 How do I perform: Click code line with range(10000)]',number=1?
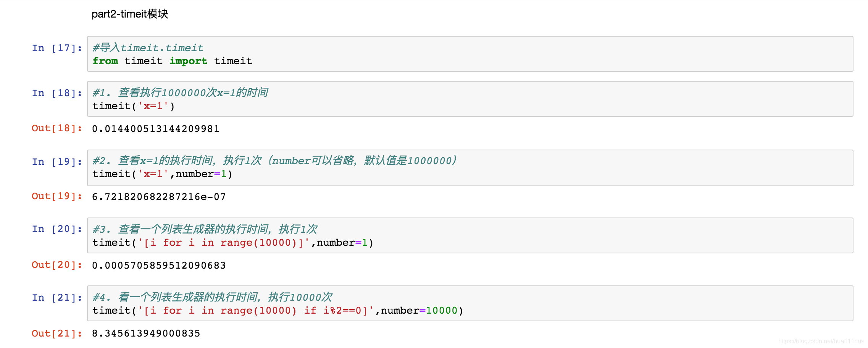pos(233,243)
